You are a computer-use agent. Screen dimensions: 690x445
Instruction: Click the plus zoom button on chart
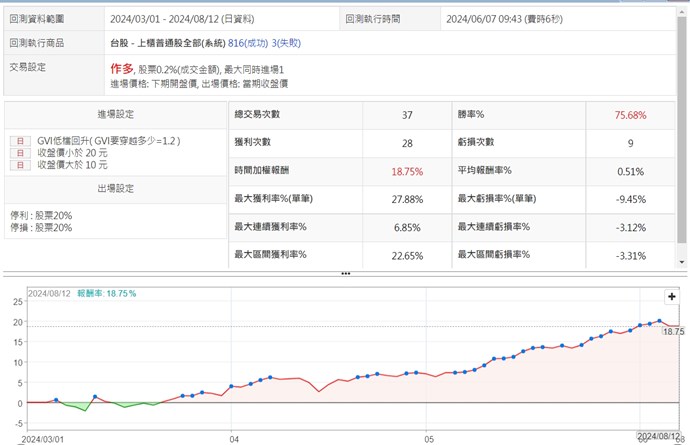pos(672,297)
